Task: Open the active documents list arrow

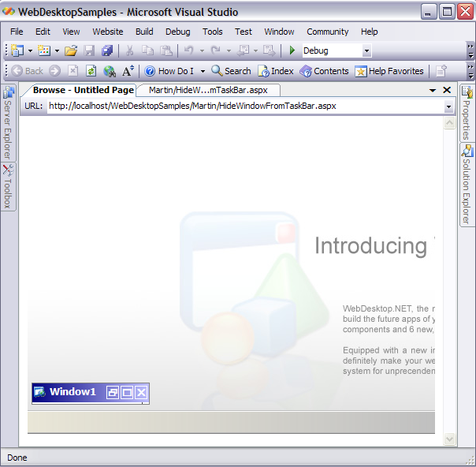Action: [433, 91]
